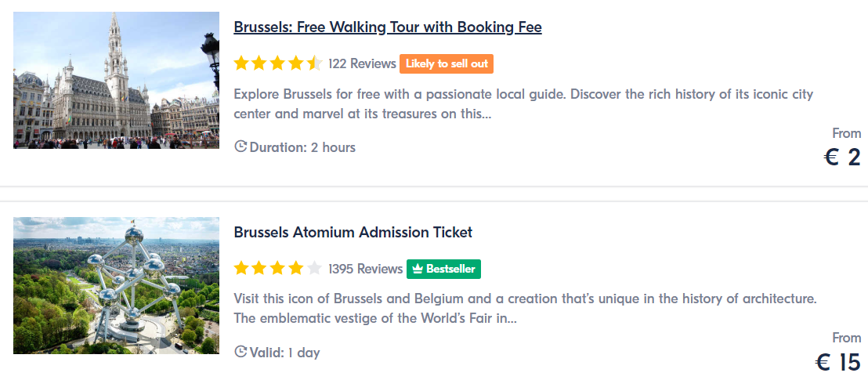Click the empty grey fifth star of Atomium rating

point(314,269)
